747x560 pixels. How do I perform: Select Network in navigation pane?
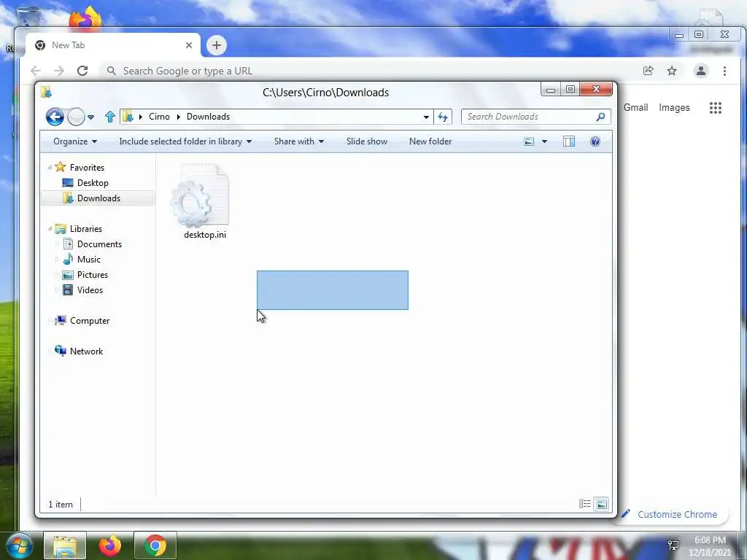pos(86,351)
